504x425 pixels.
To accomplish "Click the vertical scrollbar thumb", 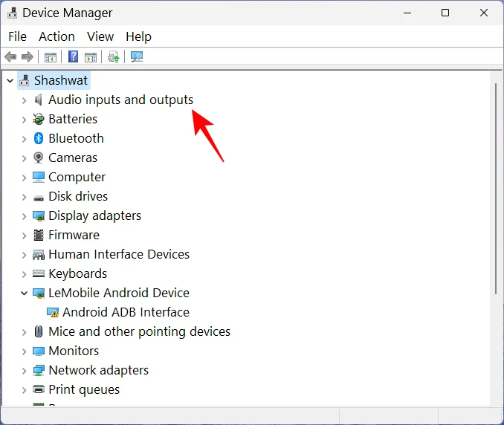I will tap(496, 188).
